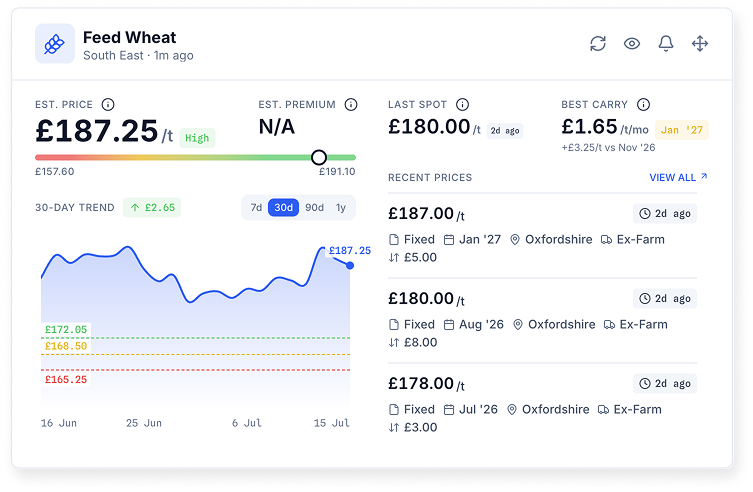Show info for Best Carry

pos(644,104)
